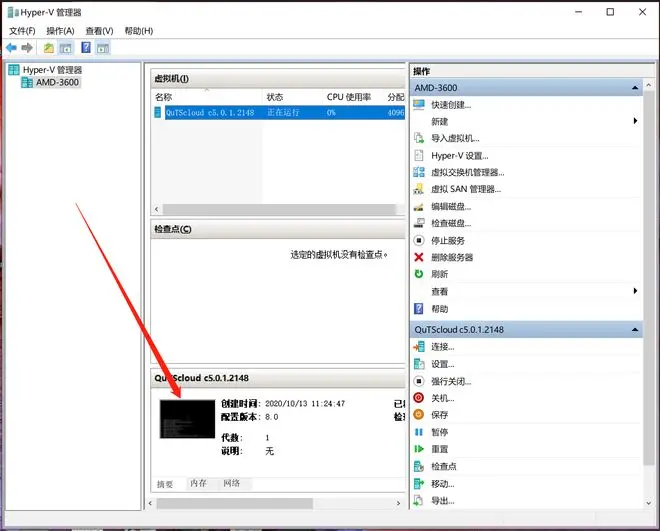Viewport: 660px width, 531px height.
Task: Click the red X 删除服务器 icon
Action: [419, 257]
